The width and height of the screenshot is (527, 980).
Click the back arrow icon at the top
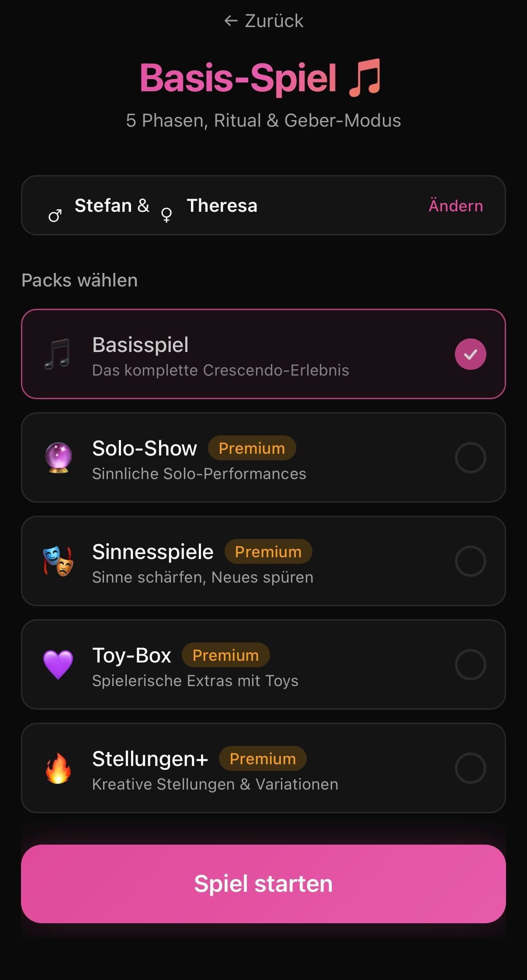click(x=230, y=20)
